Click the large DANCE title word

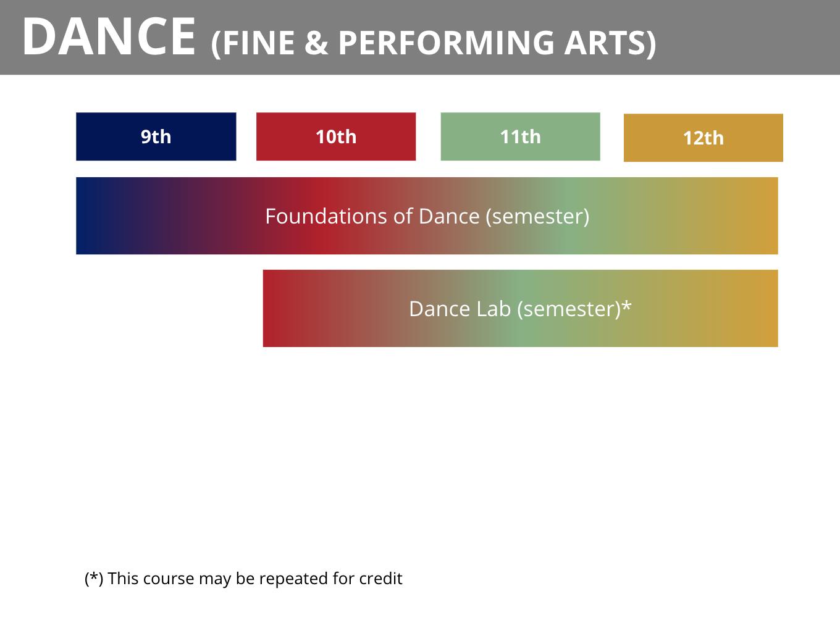[x=109, y=37]
